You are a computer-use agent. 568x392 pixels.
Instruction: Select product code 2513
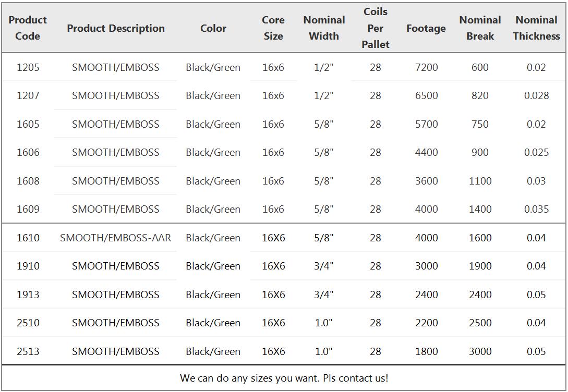point(28,351)
